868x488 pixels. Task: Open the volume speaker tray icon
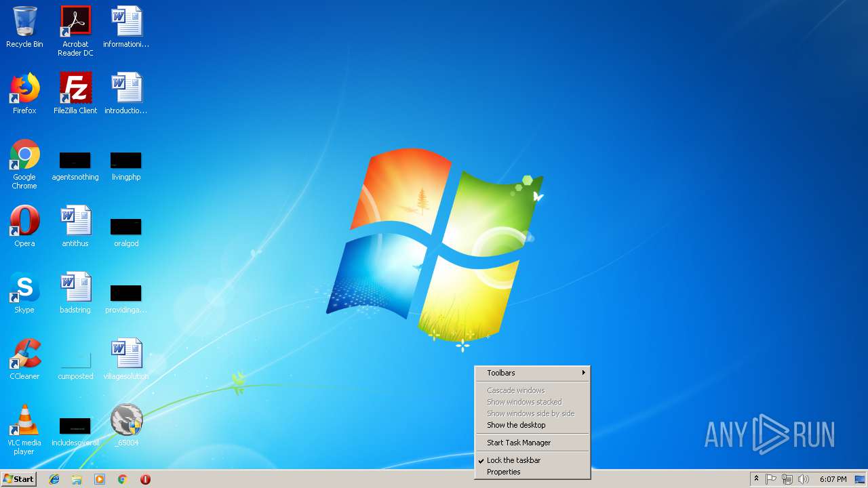click(x=804, y=479)
